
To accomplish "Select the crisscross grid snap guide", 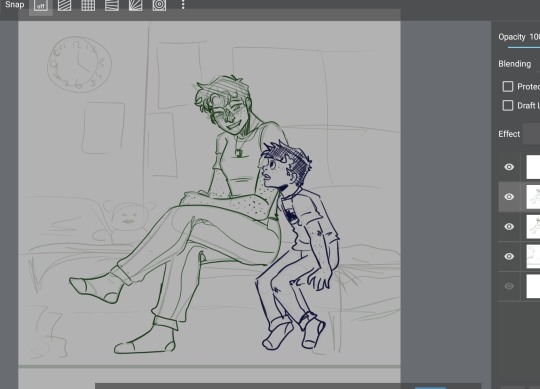I will pyautogui.click(x=88, y=5).
